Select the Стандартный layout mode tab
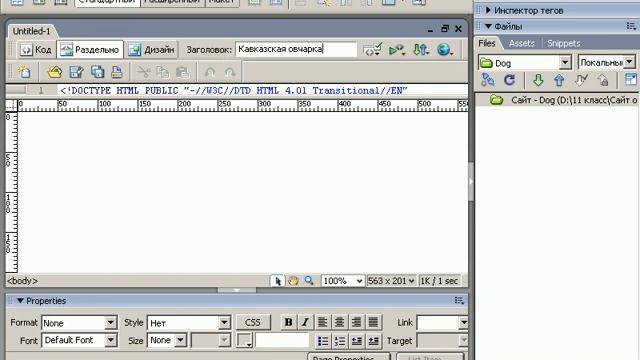 coord(107,2)
